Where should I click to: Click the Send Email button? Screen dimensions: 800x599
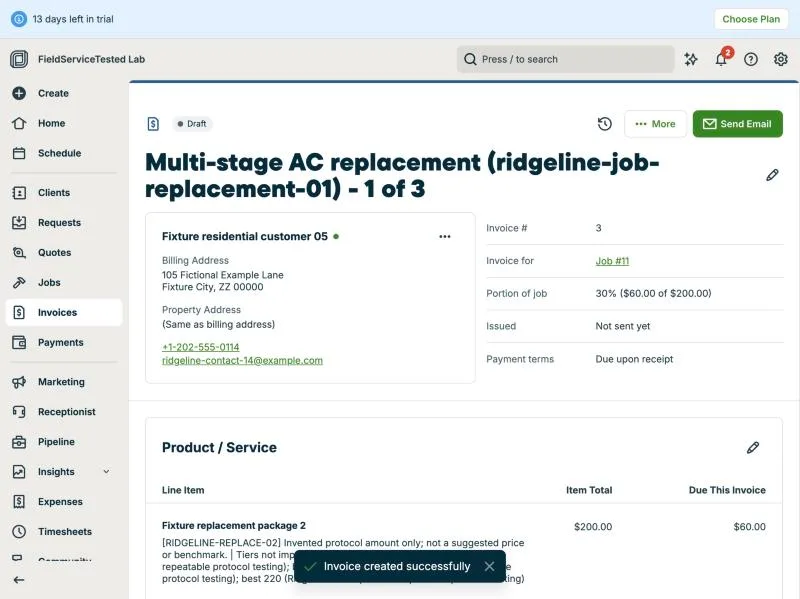pyautogui.click(x=737, y=124)
